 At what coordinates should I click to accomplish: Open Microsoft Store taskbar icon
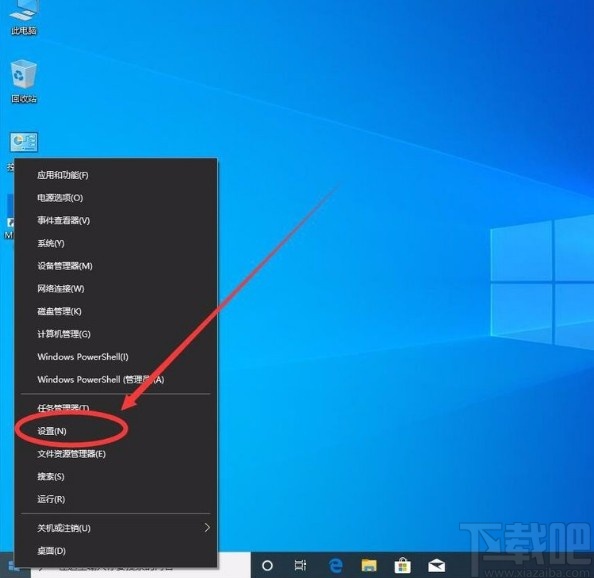[402, 566]
